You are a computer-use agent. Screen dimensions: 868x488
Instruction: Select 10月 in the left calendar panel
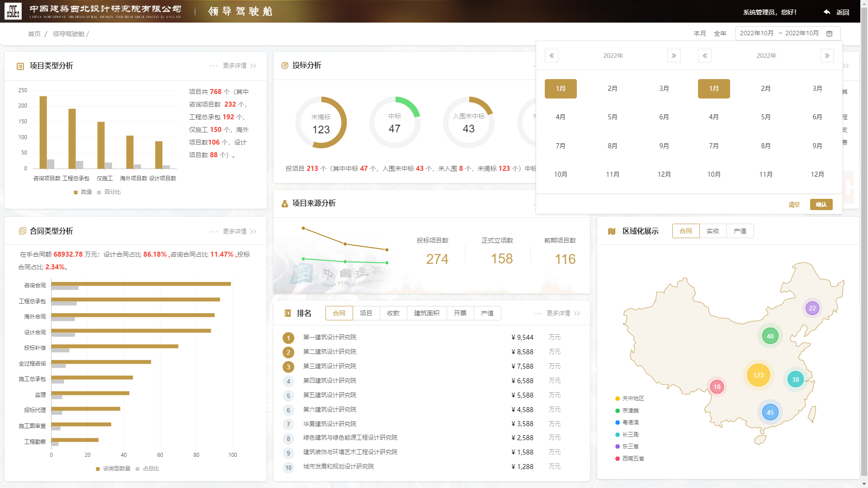tap(561, 174)
